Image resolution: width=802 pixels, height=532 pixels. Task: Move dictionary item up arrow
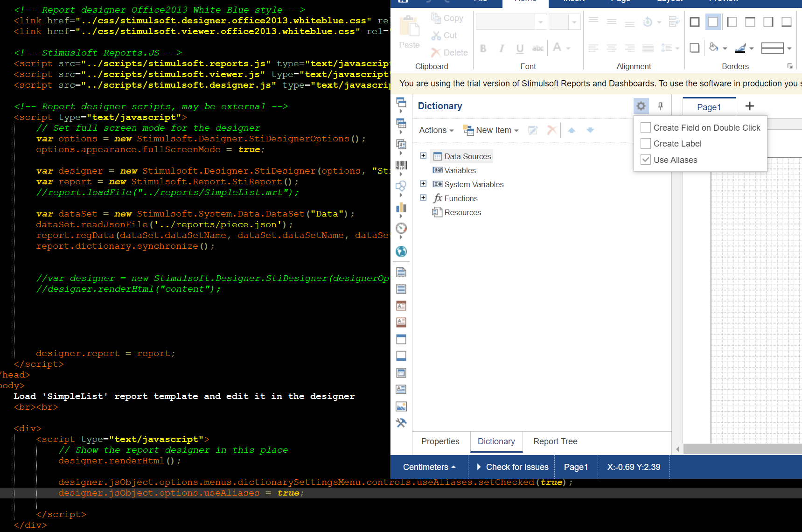click(572, 130)
